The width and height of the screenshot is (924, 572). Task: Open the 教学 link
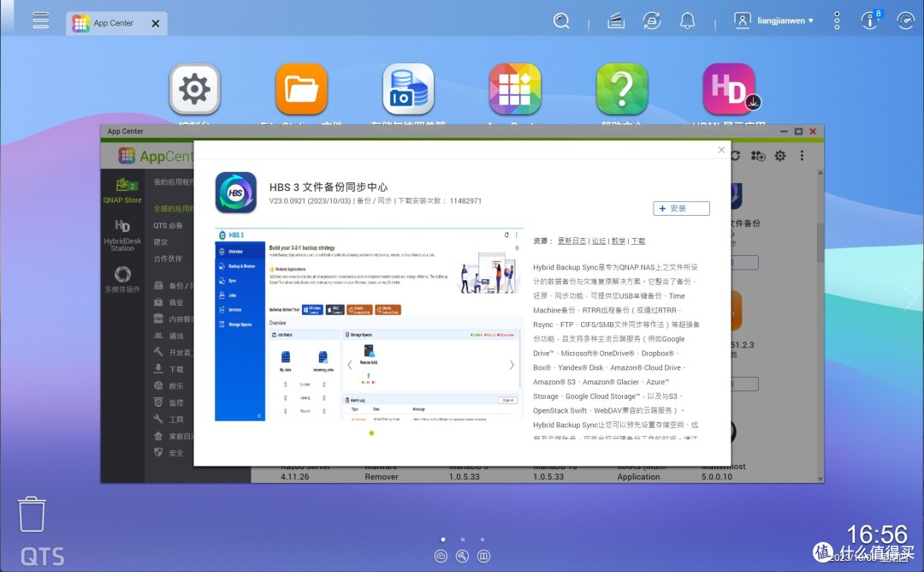[619, 241]
